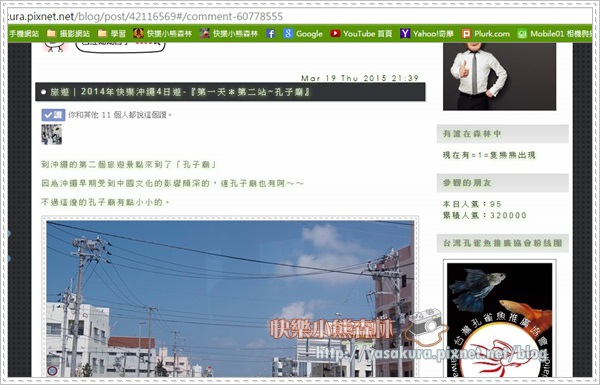Toggle the Facebook 讚 like button
Viewport: 600px width, 385px height.
pos(53,115)
